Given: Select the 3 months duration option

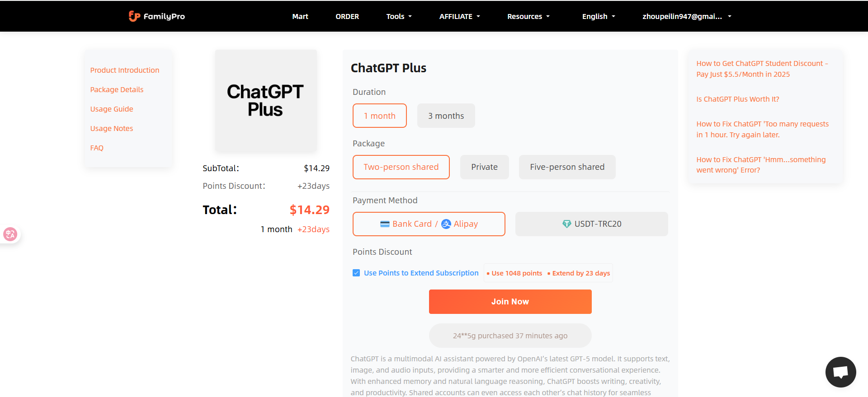Looking at the screenshot, I should tap(446, 116).
